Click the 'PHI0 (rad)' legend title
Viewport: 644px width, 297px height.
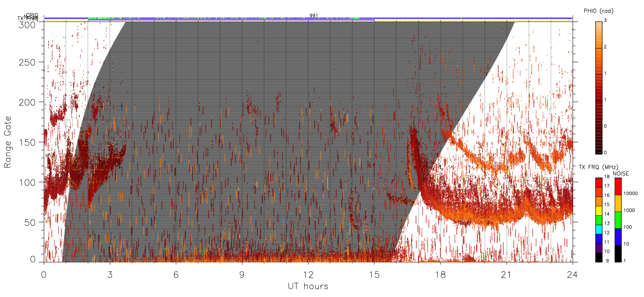pos(598,10)
